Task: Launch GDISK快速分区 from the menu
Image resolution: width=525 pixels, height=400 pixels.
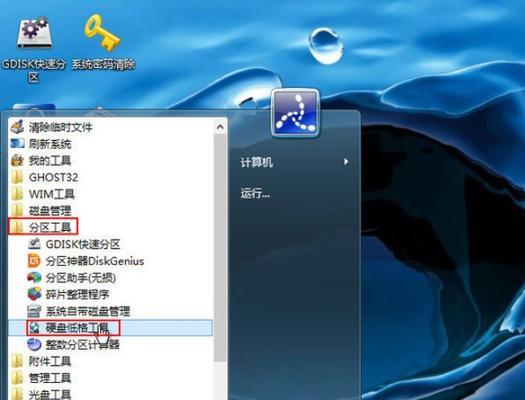Action: click(x=83, y=244)
